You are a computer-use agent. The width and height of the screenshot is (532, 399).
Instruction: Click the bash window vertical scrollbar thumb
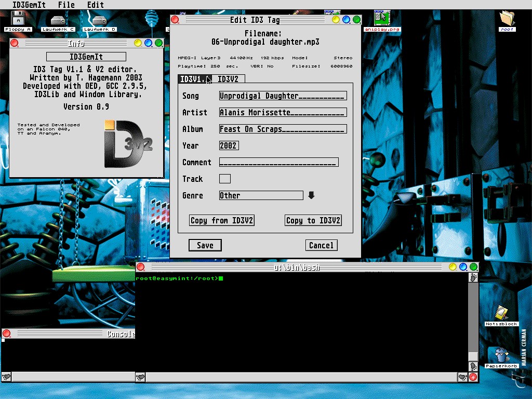point(473,356)
